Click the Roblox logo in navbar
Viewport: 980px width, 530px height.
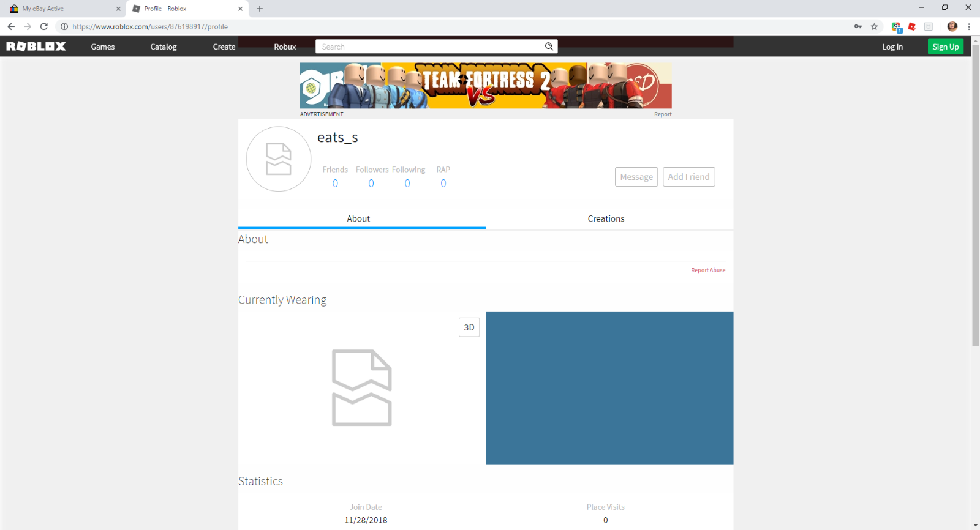(x=36, y=47)
